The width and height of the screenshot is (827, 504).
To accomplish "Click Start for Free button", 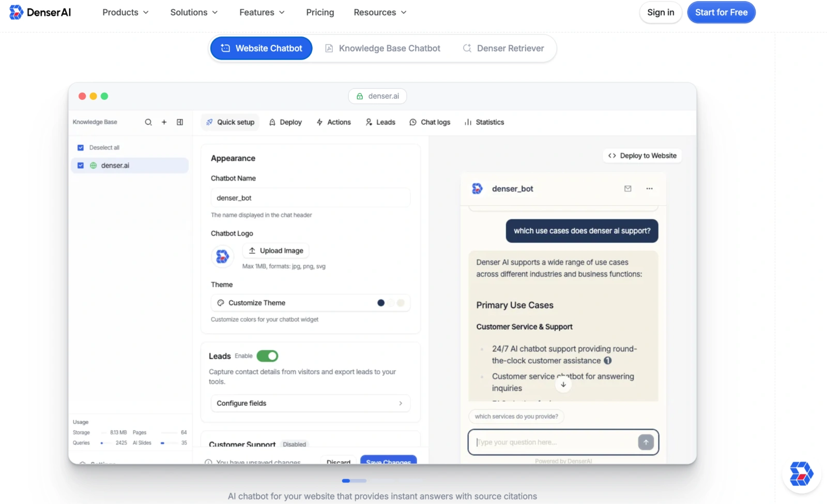I will 721,12.
